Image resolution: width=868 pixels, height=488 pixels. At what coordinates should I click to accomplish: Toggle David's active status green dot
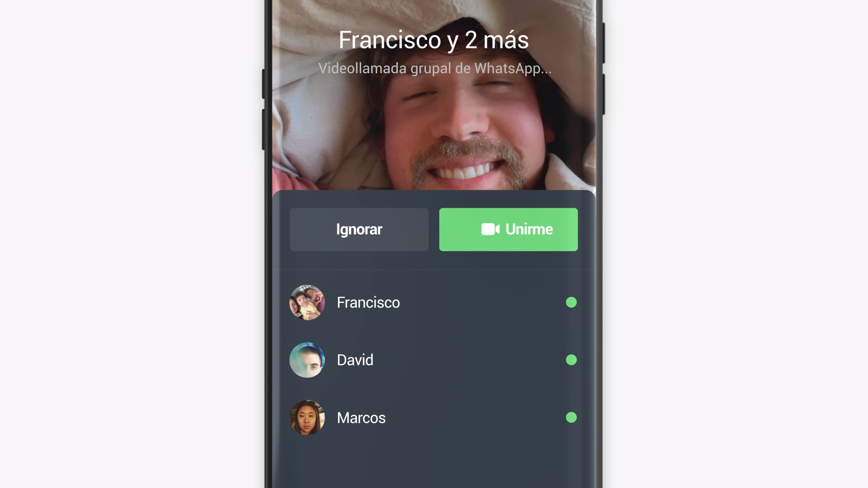click(x=571, y=360)
